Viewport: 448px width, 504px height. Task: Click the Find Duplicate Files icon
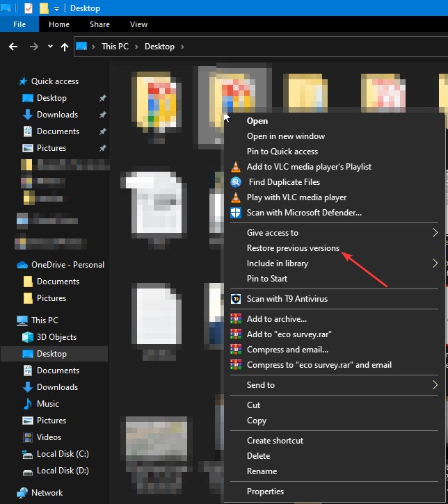(236, 182)
